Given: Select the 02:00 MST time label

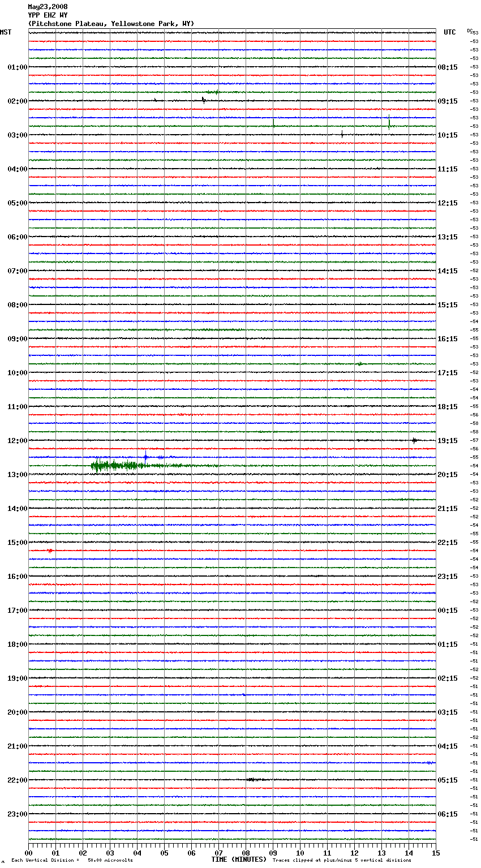Looking at the screenshot, I should pos(17,101).
